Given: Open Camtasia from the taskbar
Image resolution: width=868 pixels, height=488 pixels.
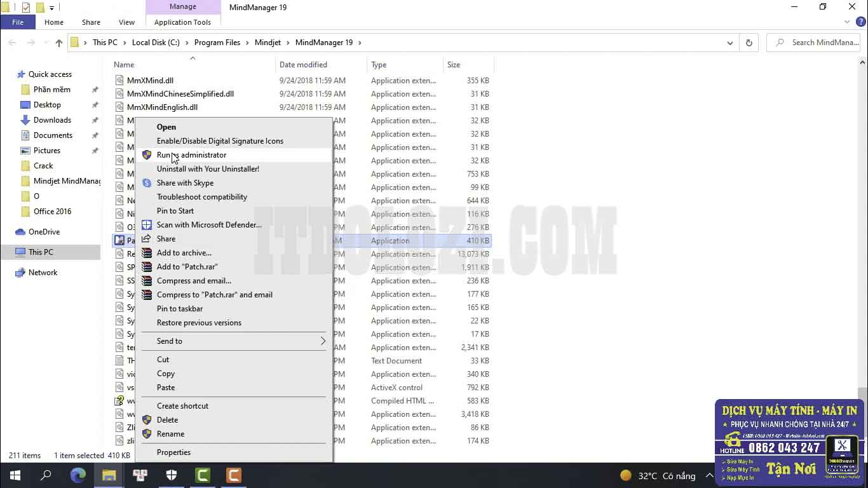Looking at the screenshot, I should [202, 475].
